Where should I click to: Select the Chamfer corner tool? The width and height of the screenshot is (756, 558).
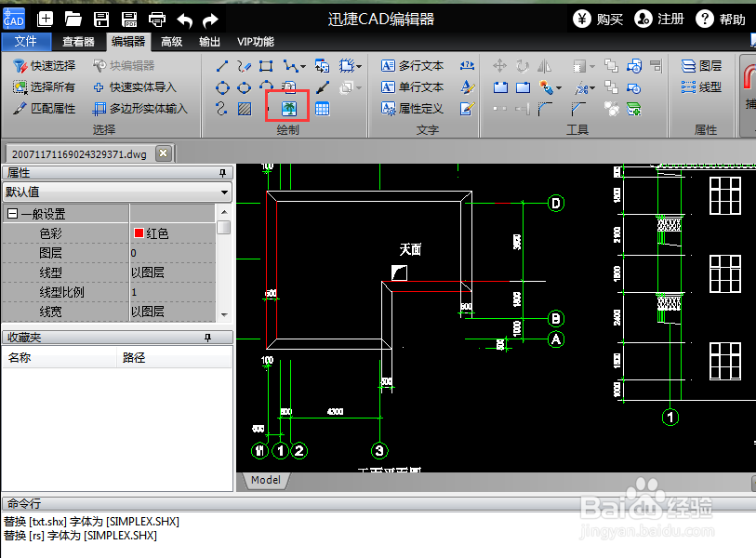(578, 109)
